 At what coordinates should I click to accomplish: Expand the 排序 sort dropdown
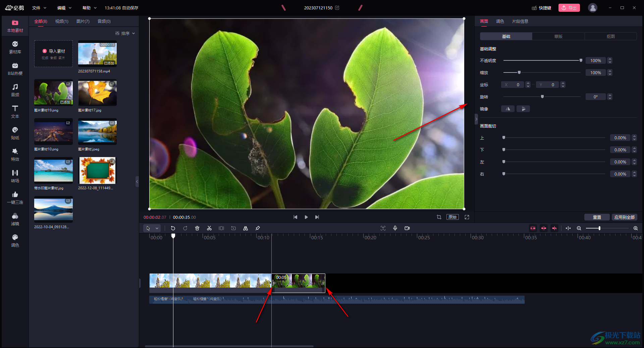pos(125,33)
